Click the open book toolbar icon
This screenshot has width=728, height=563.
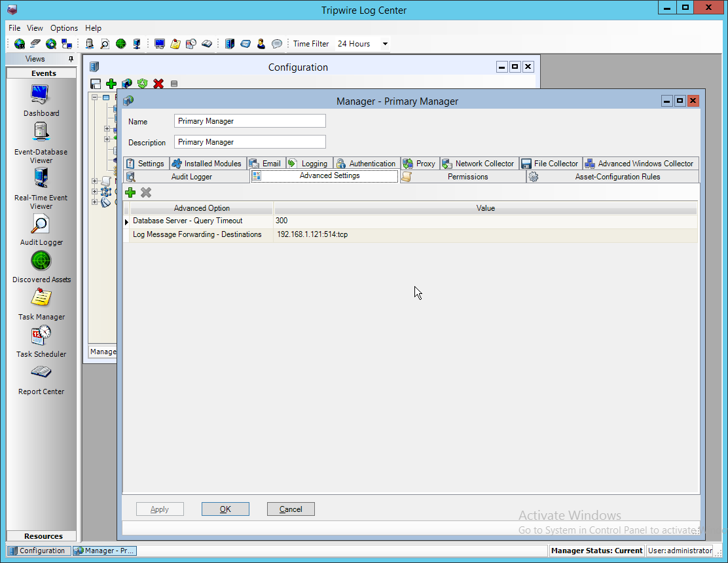point(207,44)
